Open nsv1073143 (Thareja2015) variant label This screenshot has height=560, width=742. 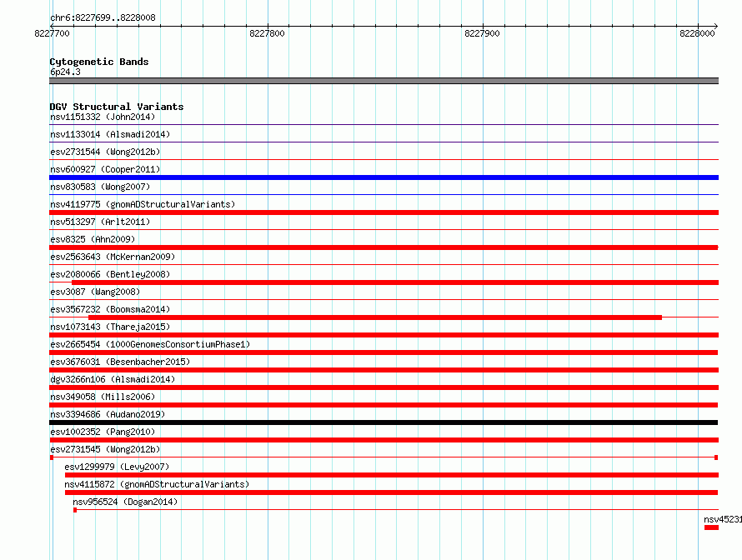click(x=110, y=327)
